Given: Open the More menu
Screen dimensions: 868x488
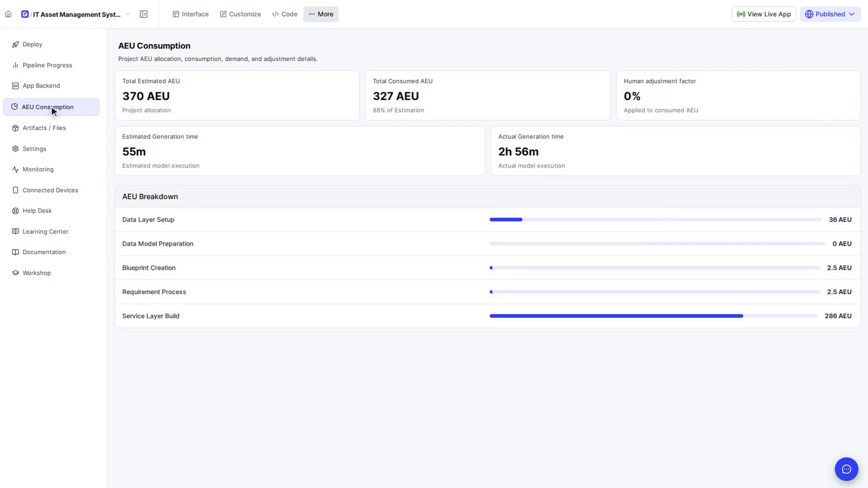Looking at the screenshot, I should (321, 14).
